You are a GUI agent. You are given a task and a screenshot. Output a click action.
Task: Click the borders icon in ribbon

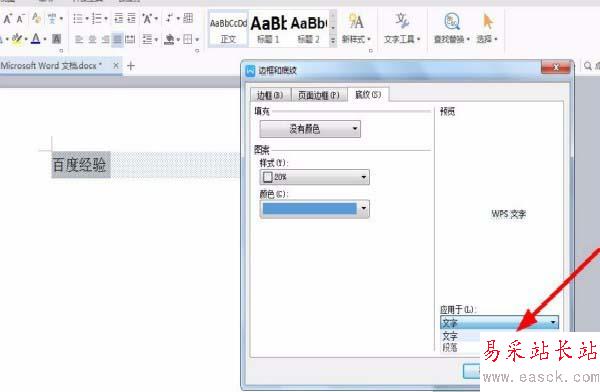click(188, 39)
